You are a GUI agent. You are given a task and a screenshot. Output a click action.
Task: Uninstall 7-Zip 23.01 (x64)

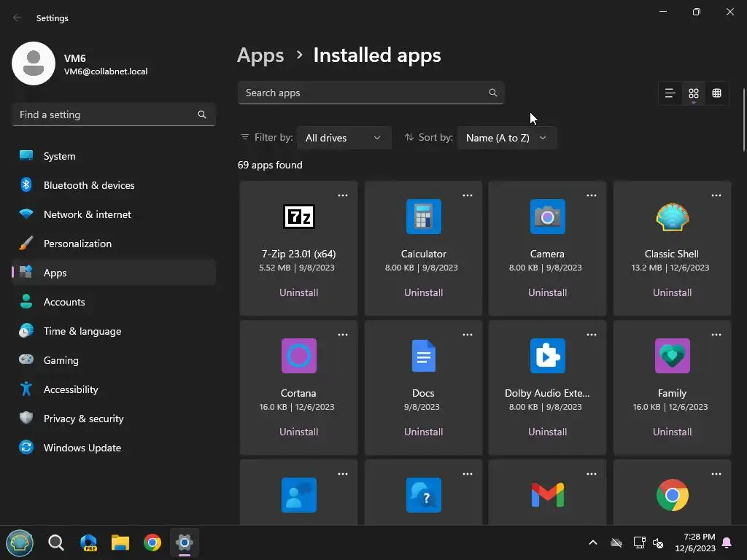(298, 292)
